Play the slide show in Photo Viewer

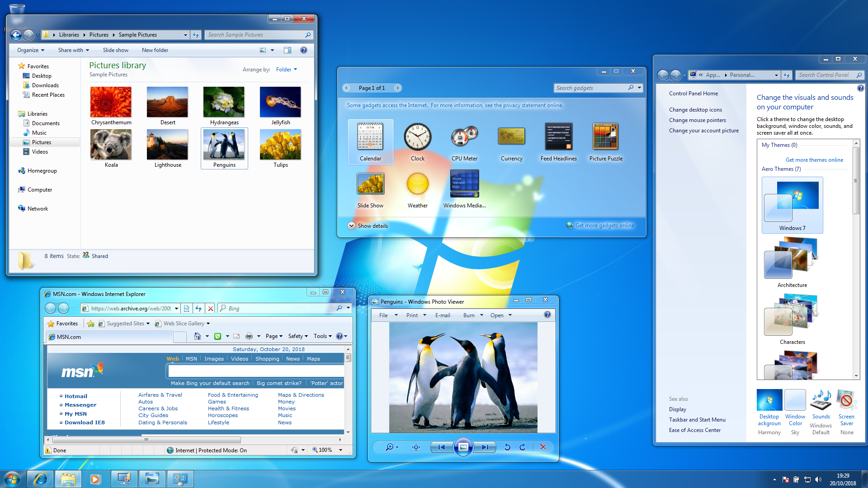coord(463,447)
